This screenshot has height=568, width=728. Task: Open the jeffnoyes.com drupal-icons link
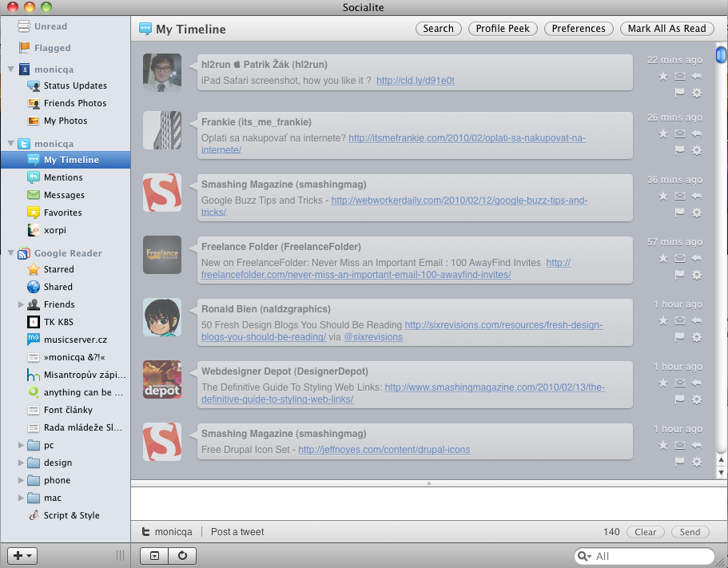[x=384, y=450]
